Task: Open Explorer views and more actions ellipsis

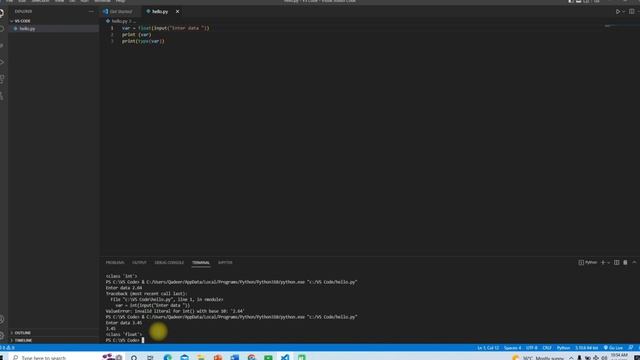Action: click(91, 11)
